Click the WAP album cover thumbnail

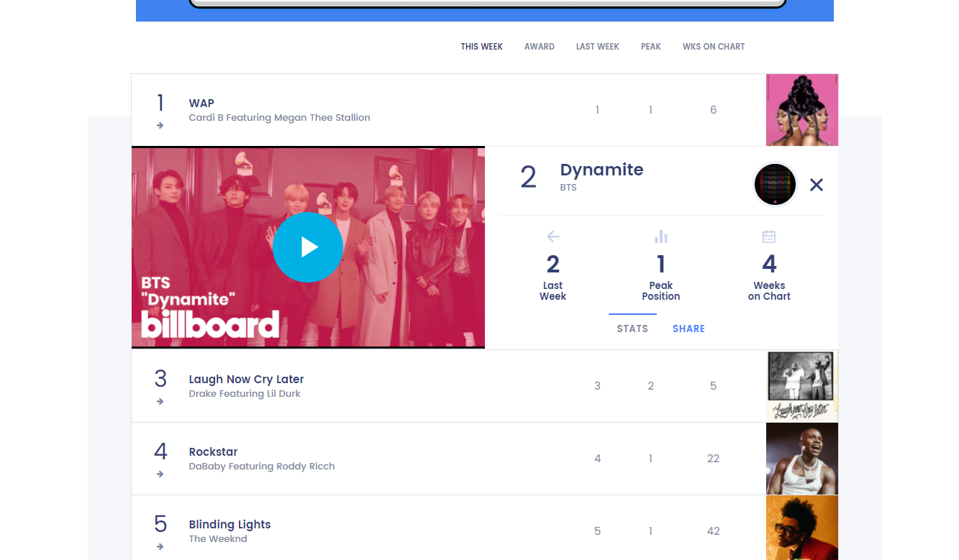point(802,110)
